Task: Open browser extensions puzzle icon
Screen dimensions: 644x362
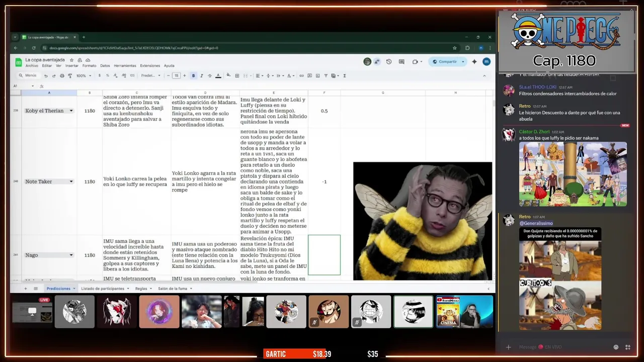Action: pyautogui.click(x=467, y=48)
